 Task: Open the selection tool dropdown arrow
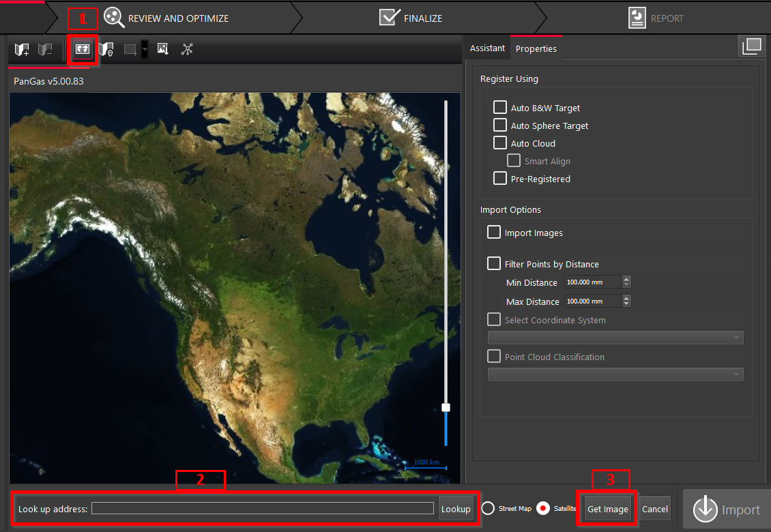[145, 50]
